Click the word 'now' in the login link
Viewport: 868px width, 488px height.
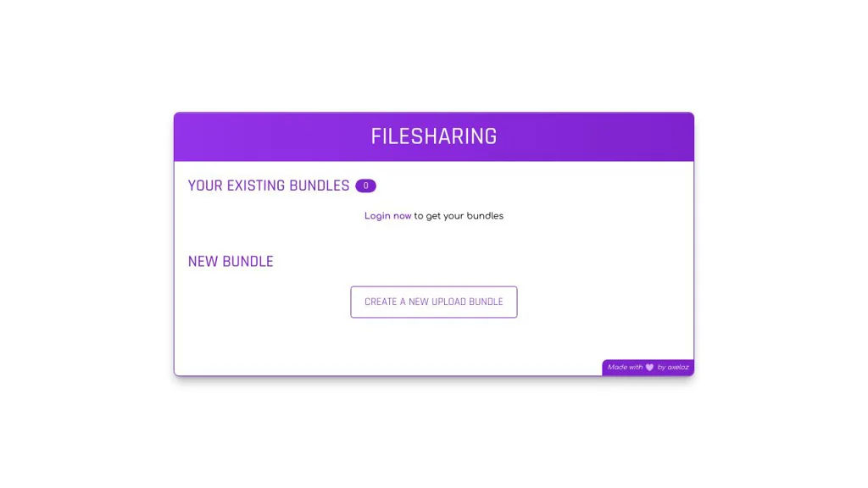[402, 216]
